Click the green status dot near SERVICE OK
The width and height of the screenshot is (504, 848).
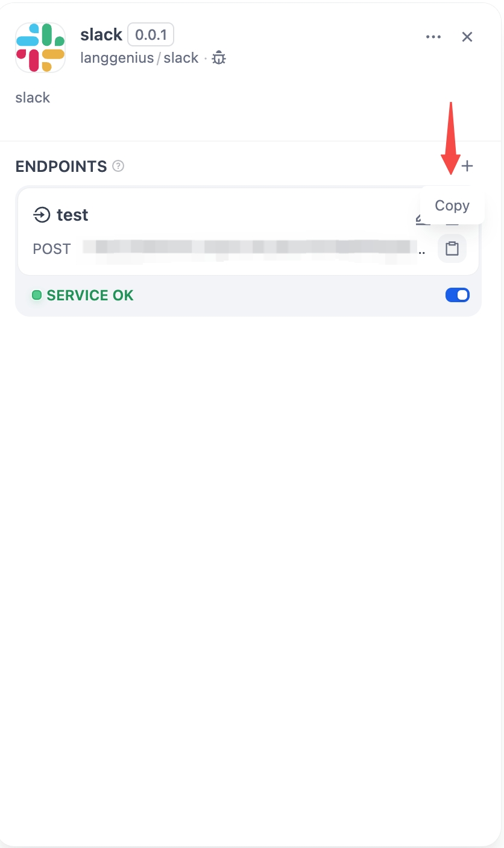click(37, 295)
